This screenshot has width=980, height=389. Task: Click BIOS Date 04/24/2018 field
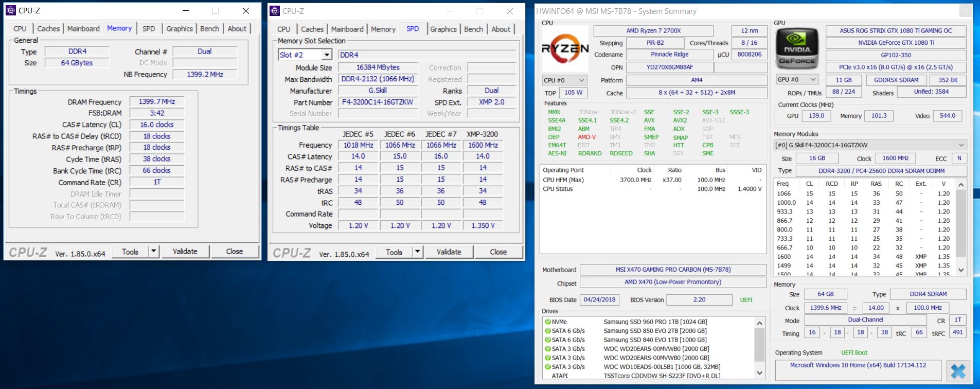599,299
